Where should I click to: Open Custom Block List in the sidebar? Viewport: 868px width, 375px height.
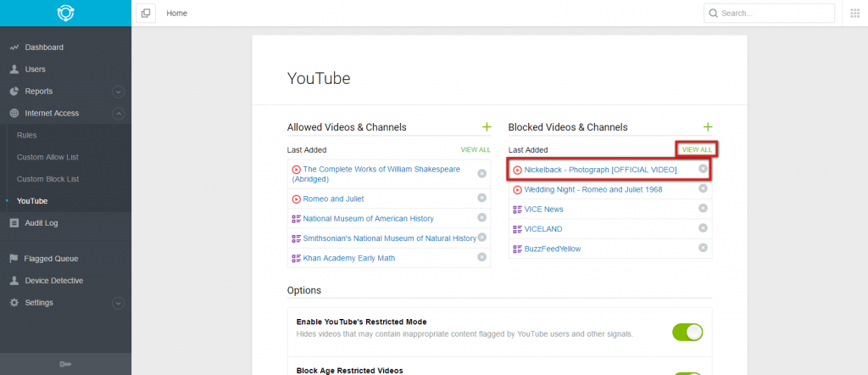pyautogui.click(x=47, y=179)
